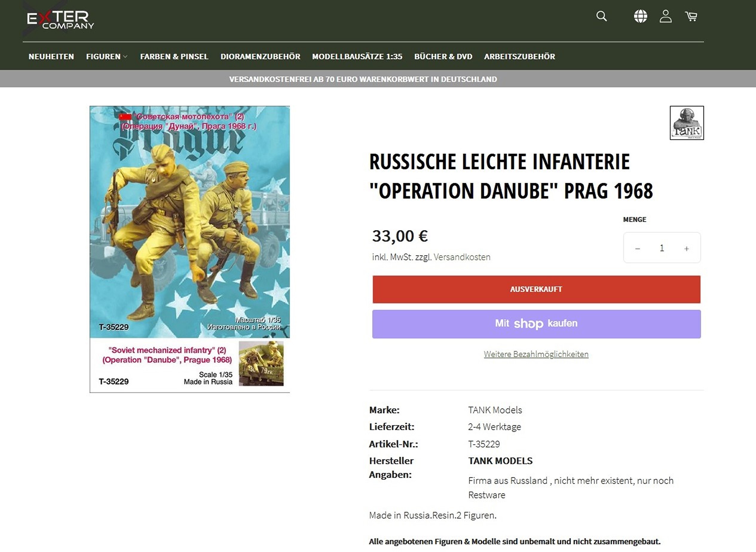Screen dimensions: 756x552
Task: Increase quantity with the plus button
Action: tap(687, 248)
